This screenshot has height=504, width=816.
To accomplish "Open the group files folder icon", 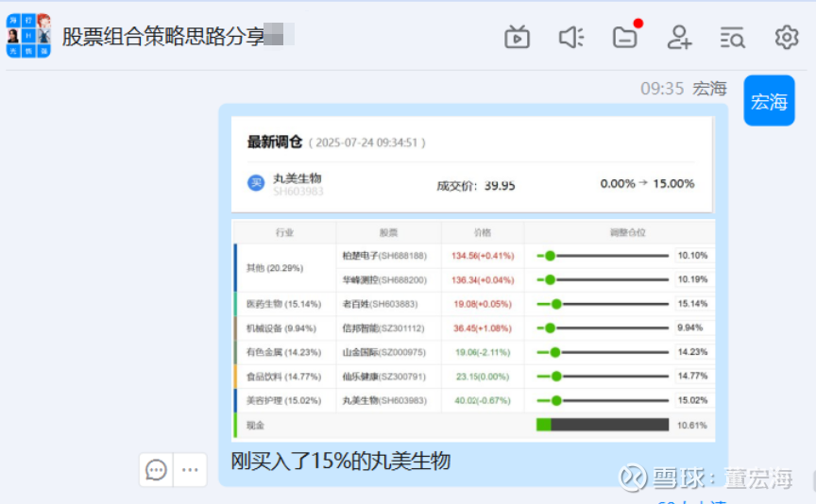I will [625, 38].
